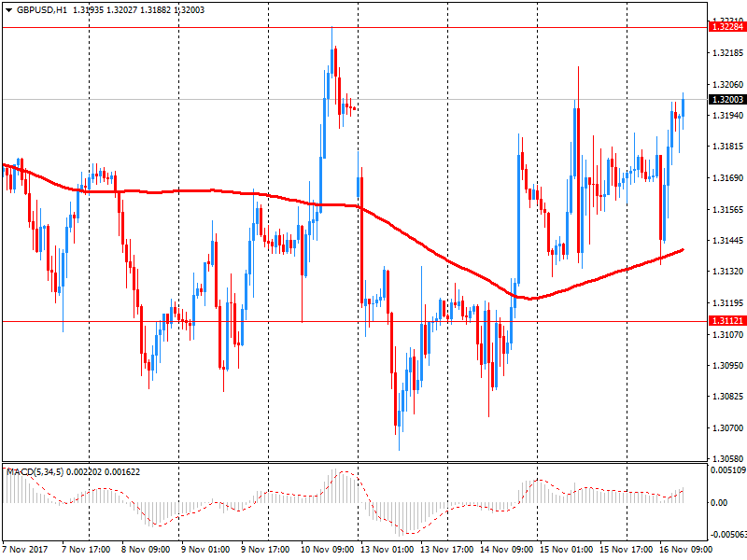Image resolution: width=747 pixels, height=560 pixels.
Task: Click the 1.30580 price scale value
Action: pos(728,458)
